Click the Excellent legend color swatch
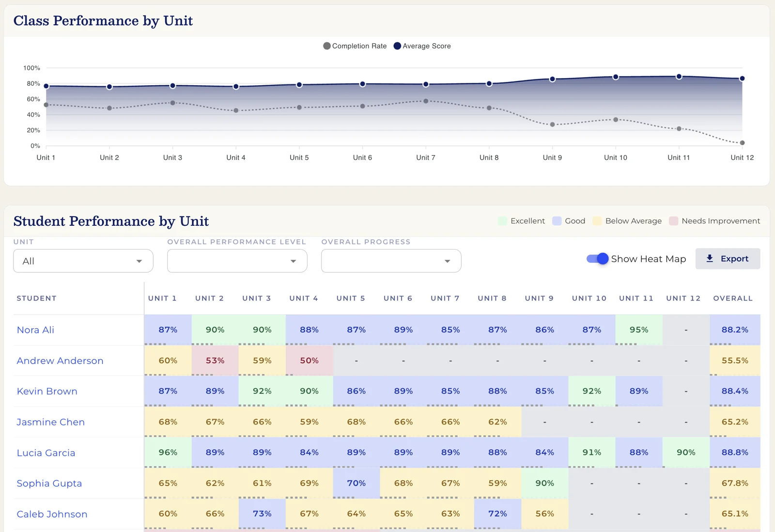Screen dimensions: 775x532 tap(502, 221)
